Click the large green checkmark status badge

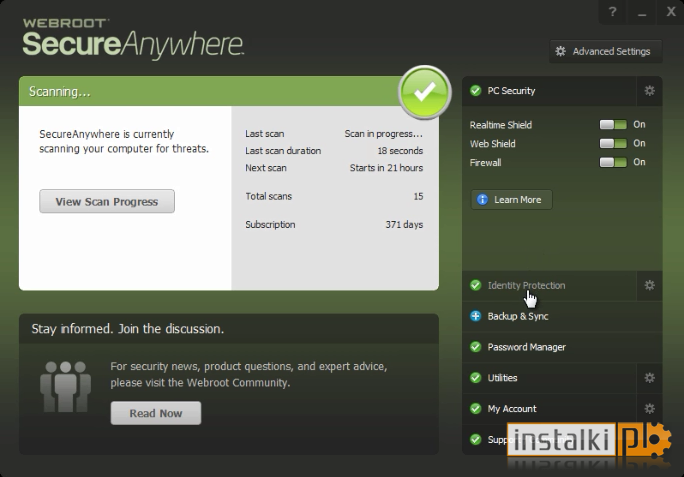pyautogui.click(x=425, y=92)
